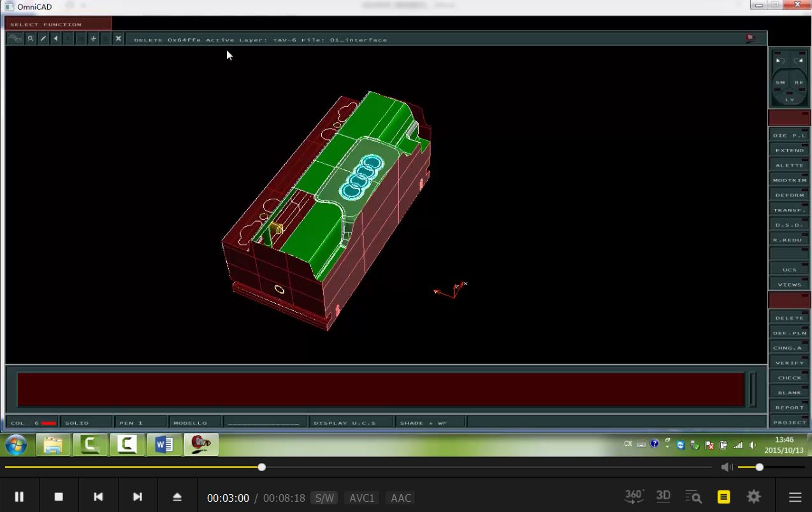Pause the video playback
Image resolution: width=812 pixels, height=512 pixels.
pos(19,497)
